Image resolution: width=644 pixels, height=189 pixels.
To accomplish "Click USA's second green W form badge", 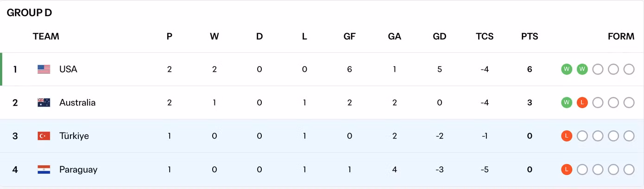I will [x=582, y=69].
